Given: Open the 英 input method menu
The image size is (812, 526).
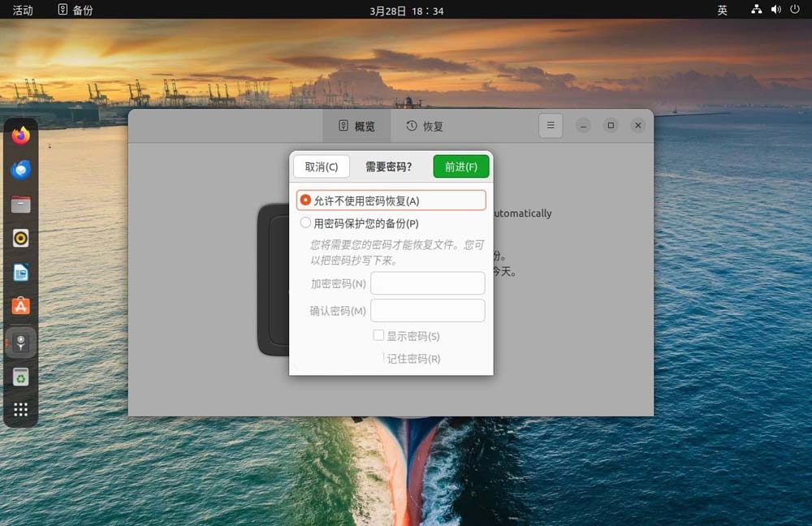Looking at the screenshot, I should tap(722, 10).
